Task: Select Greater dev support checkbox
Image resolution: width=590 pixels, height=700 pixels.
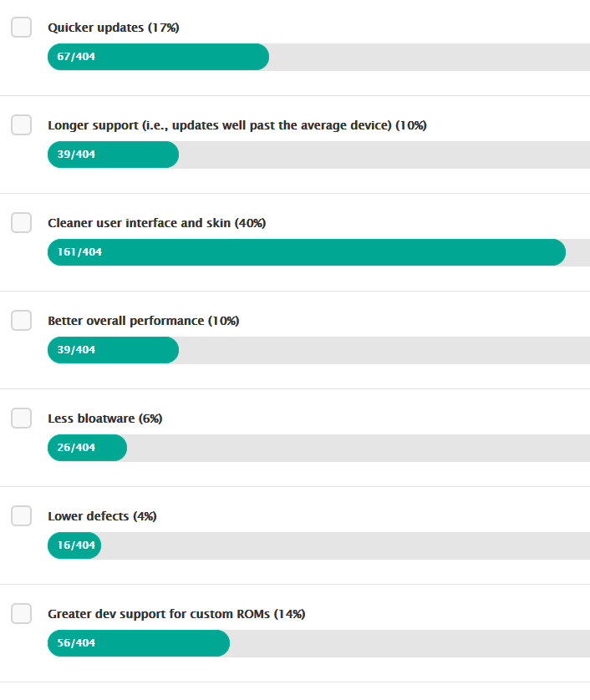Action: pyautogui.click(x=21, y=613)
